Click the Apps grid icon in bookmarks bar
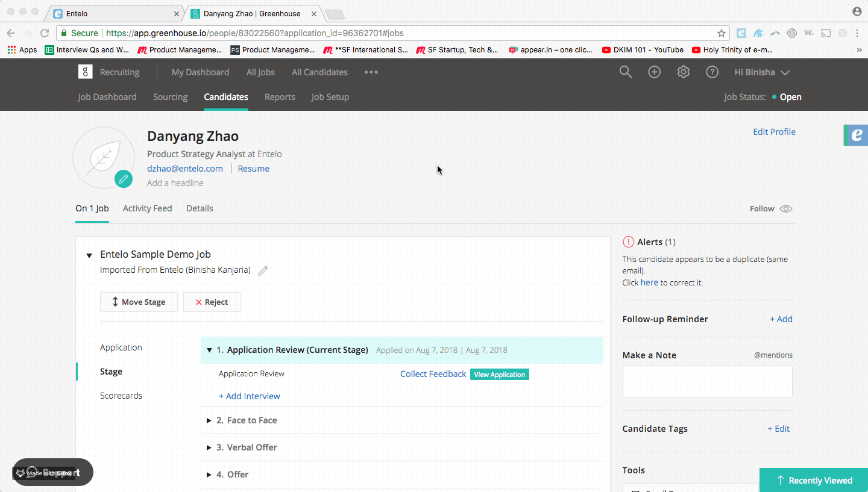This screenshot has width=868, height=492. coord(11,50)
